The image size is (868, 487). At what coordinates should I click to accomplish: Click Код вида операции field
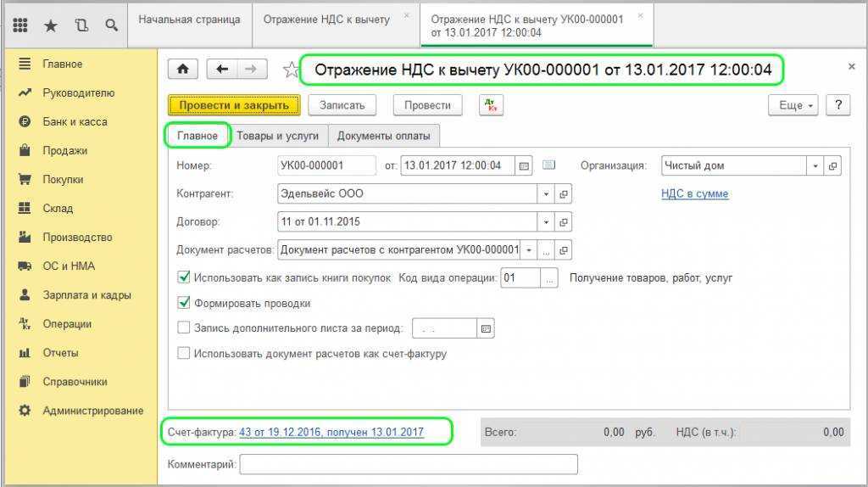point(520,278)
